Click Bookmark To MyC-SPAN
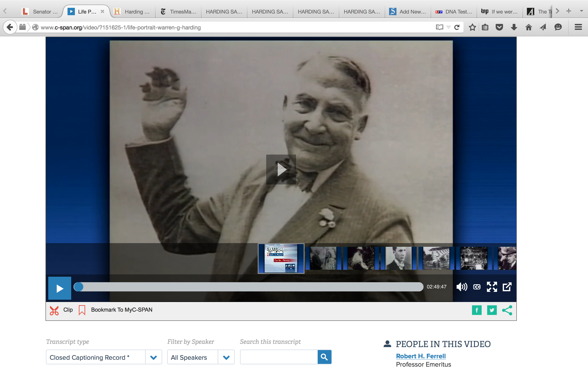 pos(122,310)
